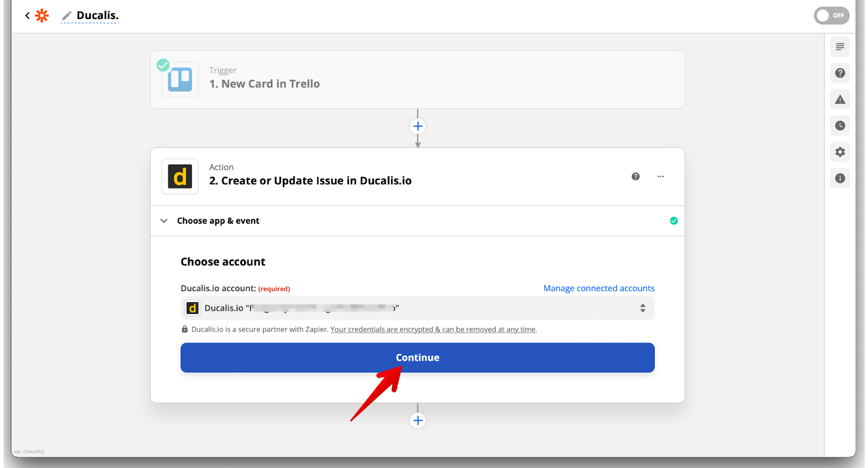This screenshot has height=468, width=868.
Task: Go back using the left chevron arrow
Action: point(27,16)
